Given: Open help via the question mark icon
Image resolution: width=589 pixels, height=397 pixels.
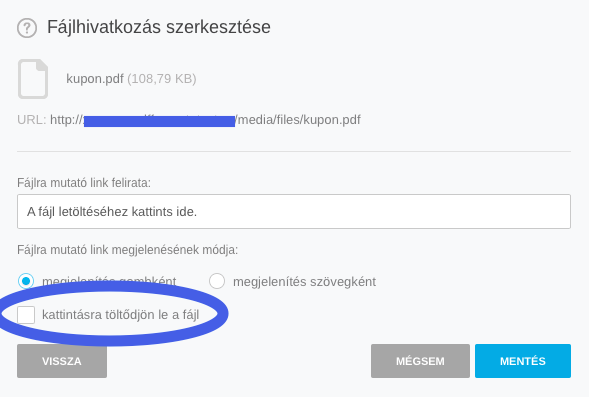Looking at the screenshot, I should pos(27,28).
